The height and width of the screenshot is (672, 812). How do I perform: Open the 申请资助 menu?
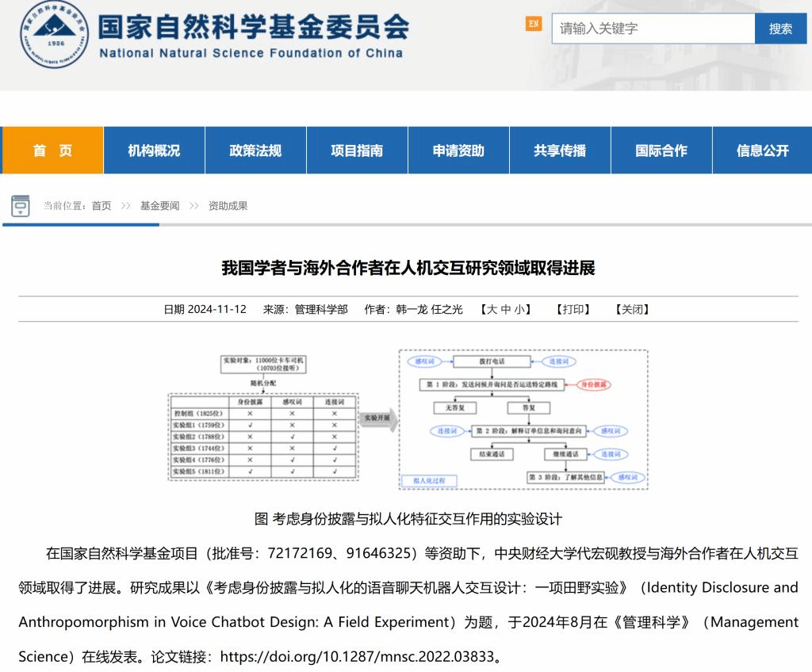click(x=458, y=150)
